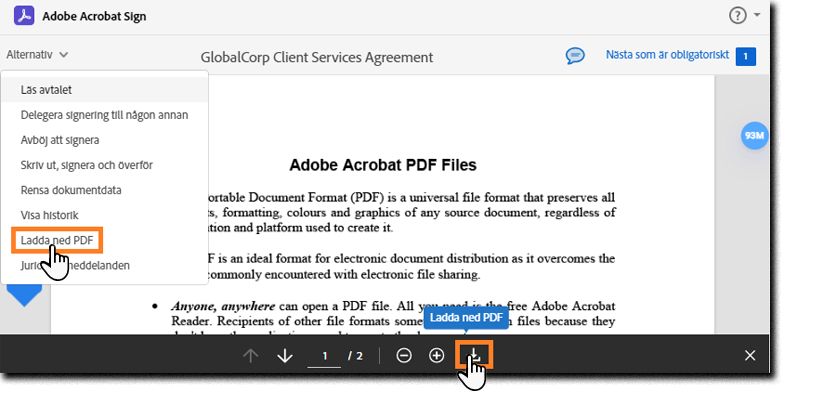Click 'Nästa som är obligatoriskt' link
Viewport: 829px width, 401px height.
[667, 55]
